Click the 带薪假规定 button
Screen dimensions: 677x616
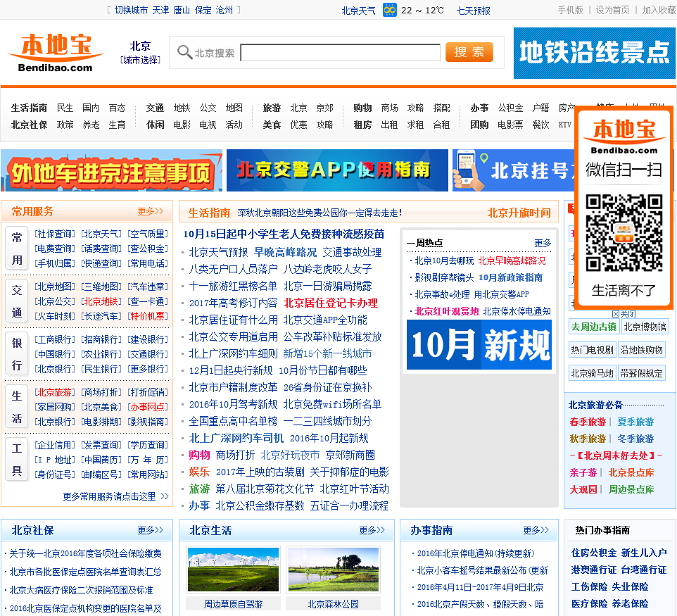[x=641, y=373]
